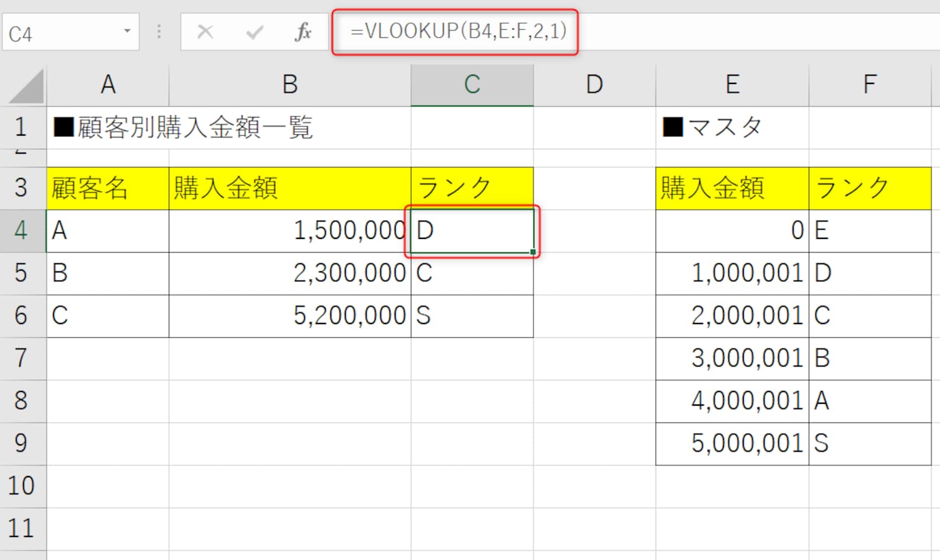Click the Cancel X icon in formula bar
940x560 pixels.
click(x=205, y=31)
